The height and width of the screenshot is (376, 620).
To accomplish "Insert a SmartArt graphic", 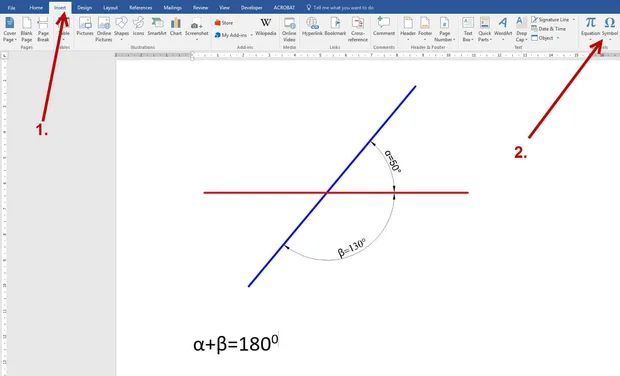I will coord(157,27).
